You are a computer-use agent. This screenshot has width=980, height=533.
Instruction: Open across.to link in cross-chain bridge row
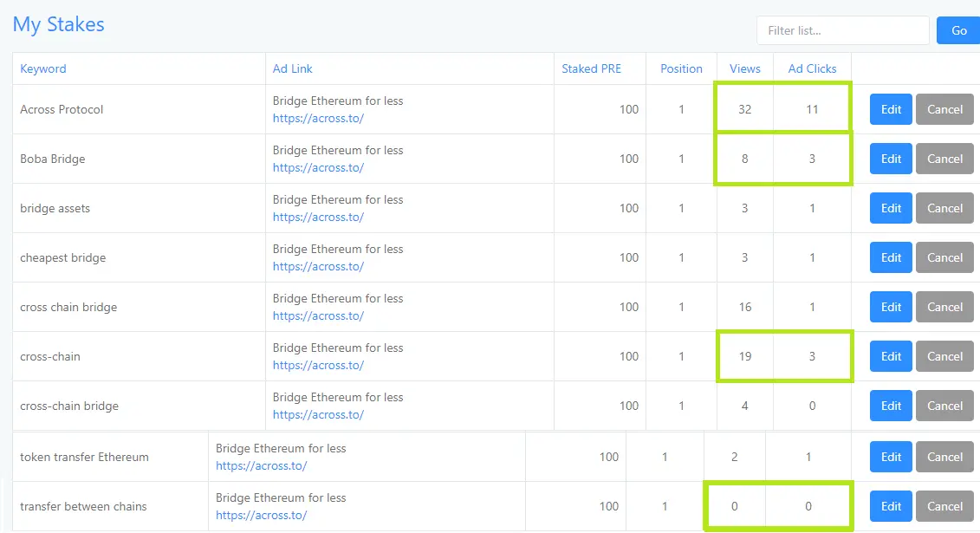click(x=318, y=414)
